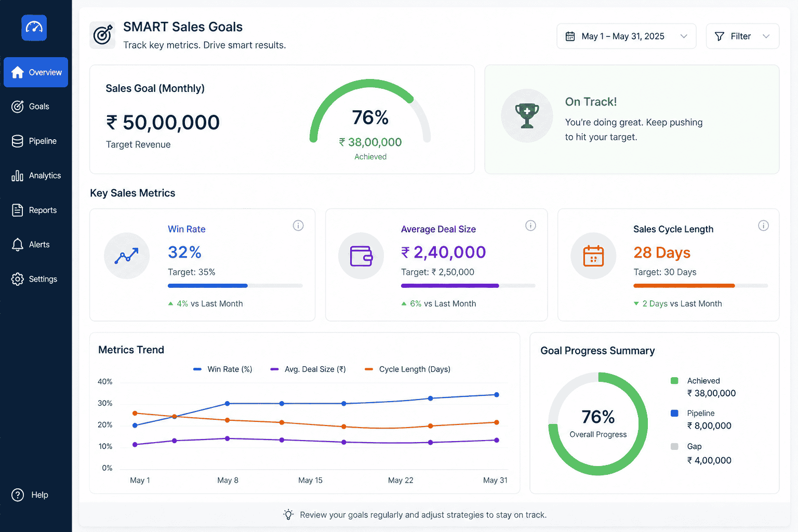Click the wallet icon for Average Deal Size

[x=361, y=256]
